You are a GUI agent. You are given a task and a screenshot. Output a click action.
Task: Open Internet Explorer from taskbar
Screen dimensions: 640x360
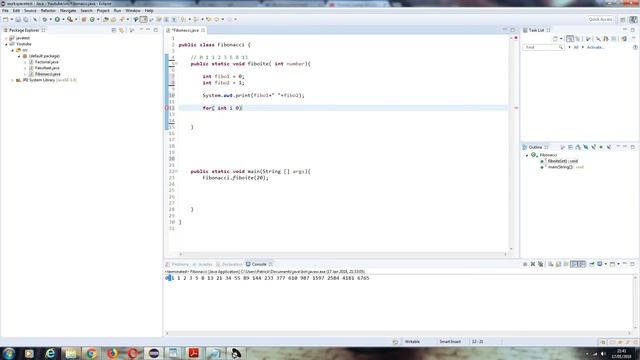50,353
